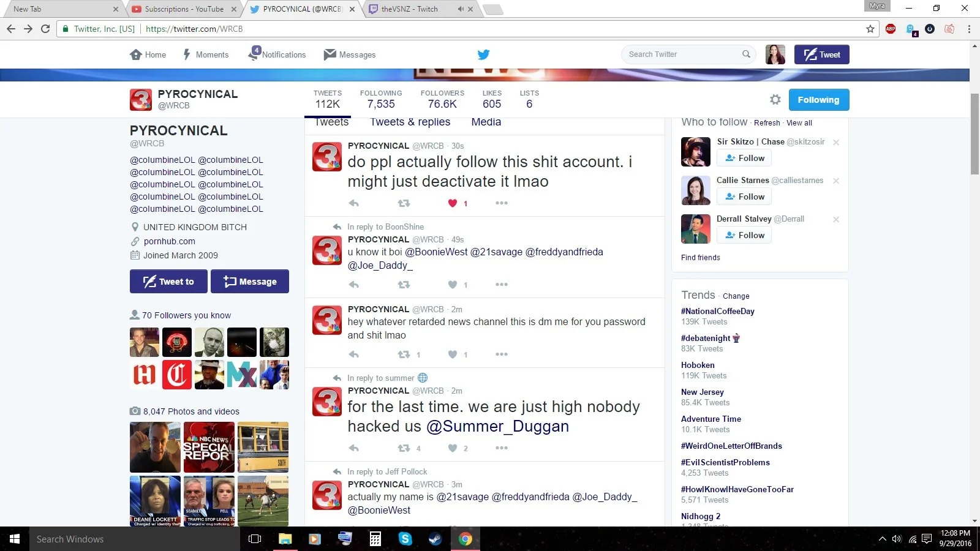Open the #NationalCoffeeDay trend

(718, 311)
